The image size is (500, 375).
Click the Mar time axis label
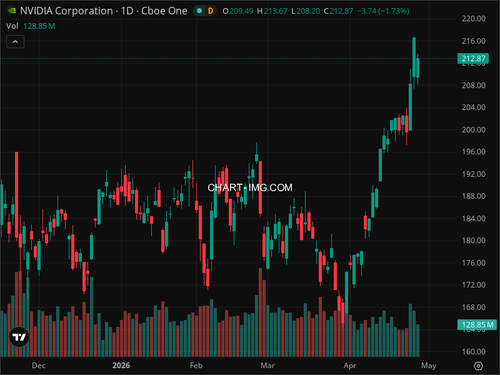[268, 366]
